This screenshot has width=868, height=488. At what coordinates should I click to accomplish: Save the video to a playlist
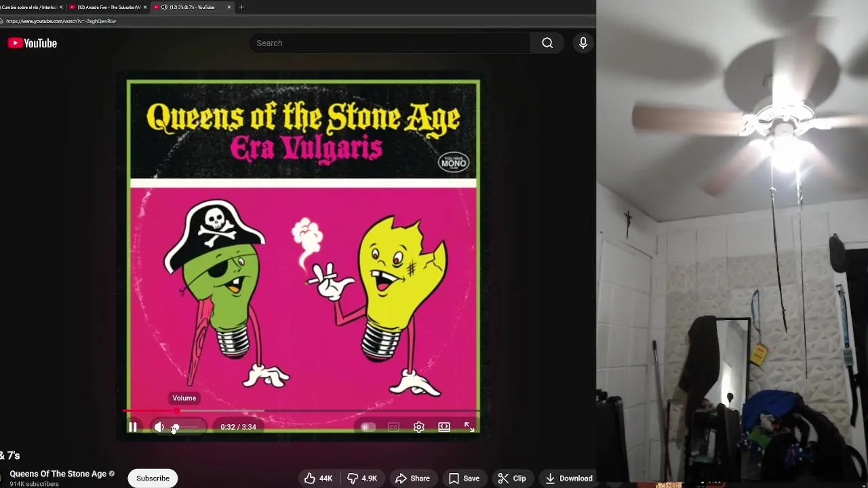464,479
